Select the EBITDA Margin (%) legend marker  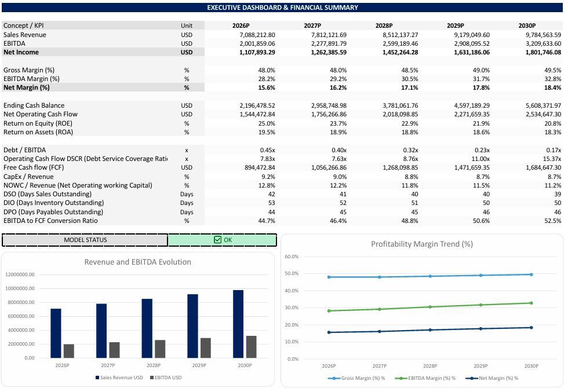[x=401, y=378]
